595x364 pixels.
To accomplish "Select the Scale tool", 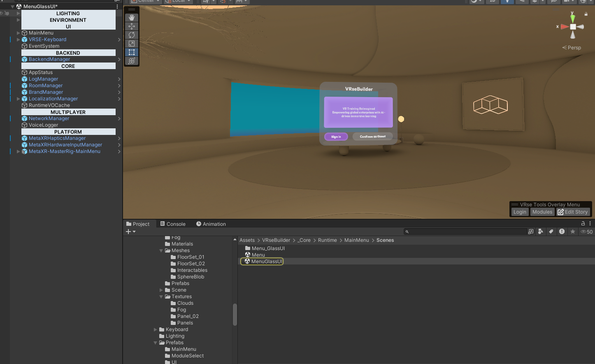I will (x=132, y=44).
